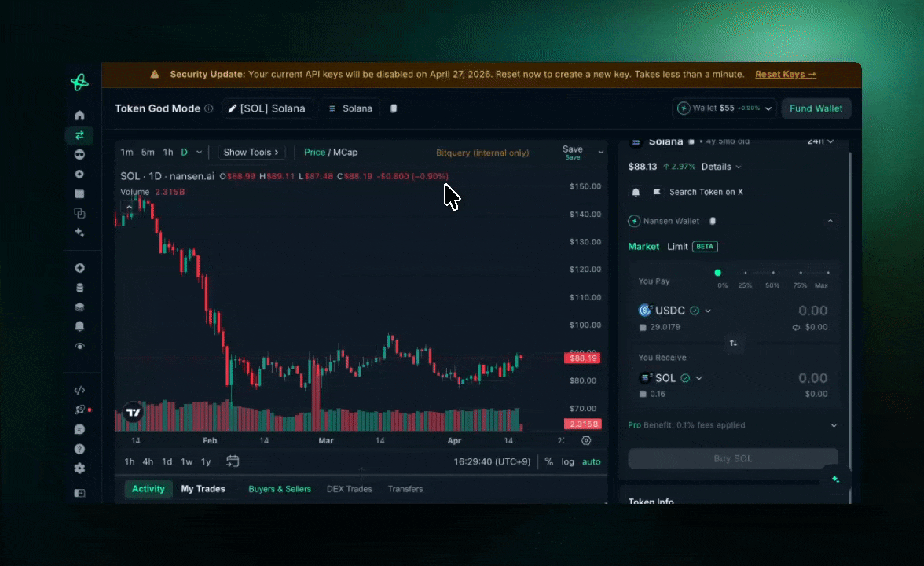
Task: Click the go-to-date calendar icon
Action: 233,461
